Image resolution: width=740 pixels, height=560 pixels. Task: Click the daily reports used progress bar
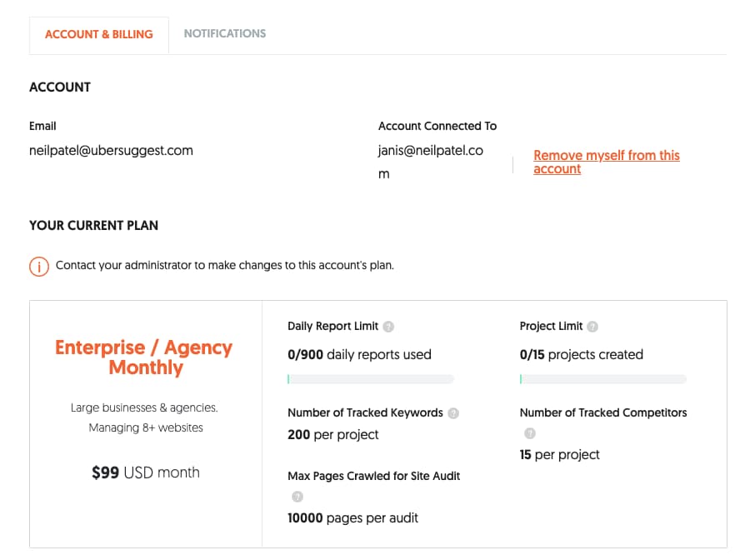click(x=371, y=379)
